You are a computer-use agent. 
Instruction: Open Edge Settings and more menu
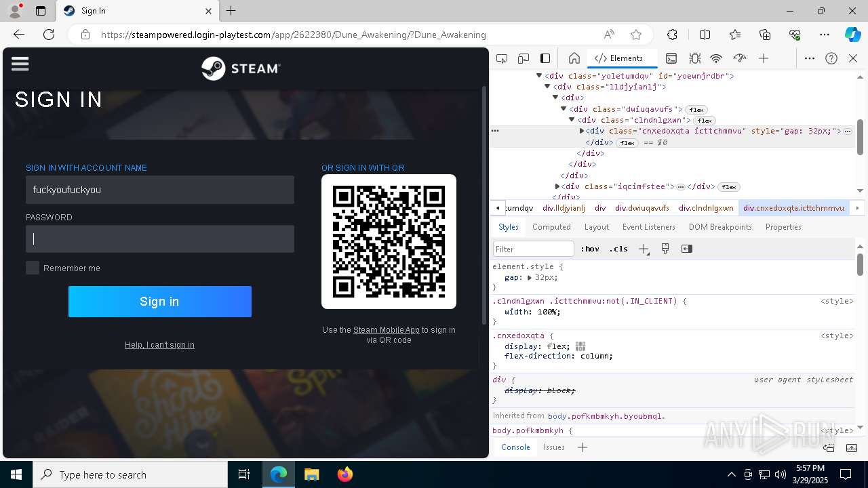(x=825, y=35)
